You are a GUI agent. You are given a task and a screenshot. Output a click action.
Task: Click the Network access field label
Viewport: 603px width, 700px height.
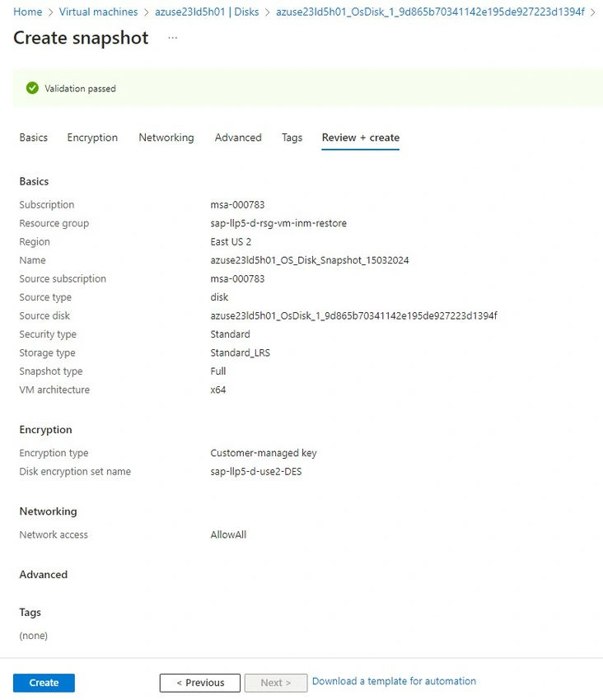point(54,534)
